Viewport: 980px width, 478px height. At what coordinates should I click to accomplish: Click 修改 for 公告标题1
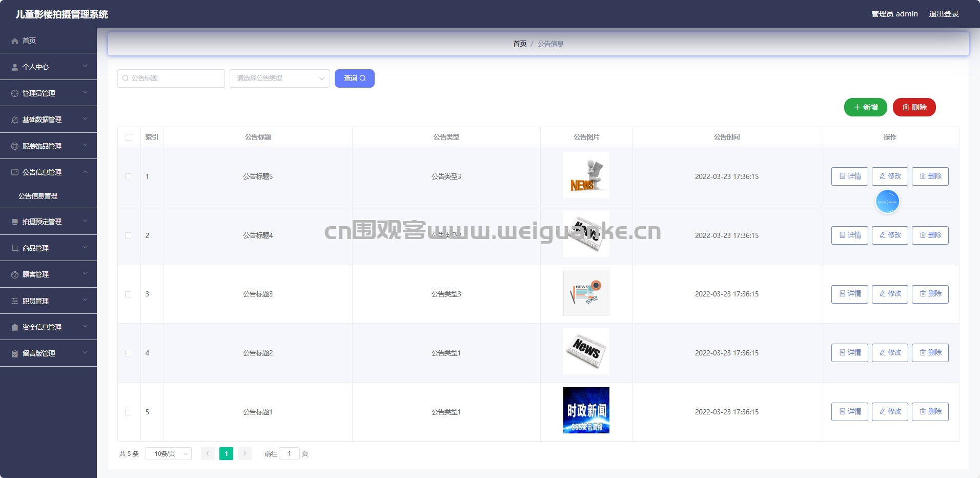890,412
